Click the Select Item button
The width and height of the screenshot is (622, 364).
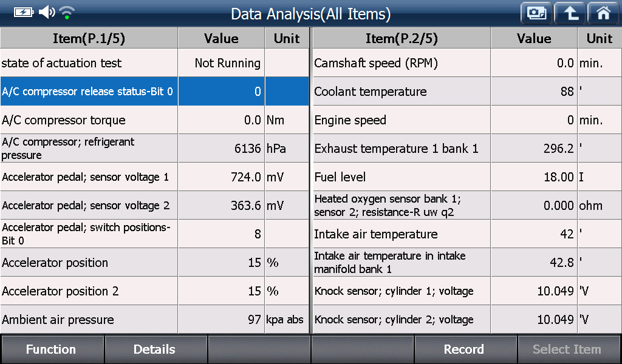click(x=567, y=349)
